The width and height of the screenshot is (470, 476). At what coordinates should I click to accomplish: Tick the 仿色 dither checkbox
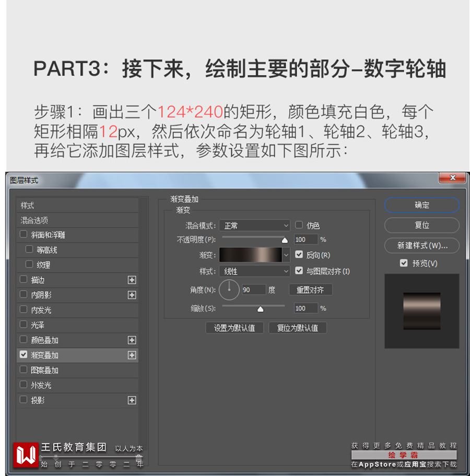tap(299, 224)
